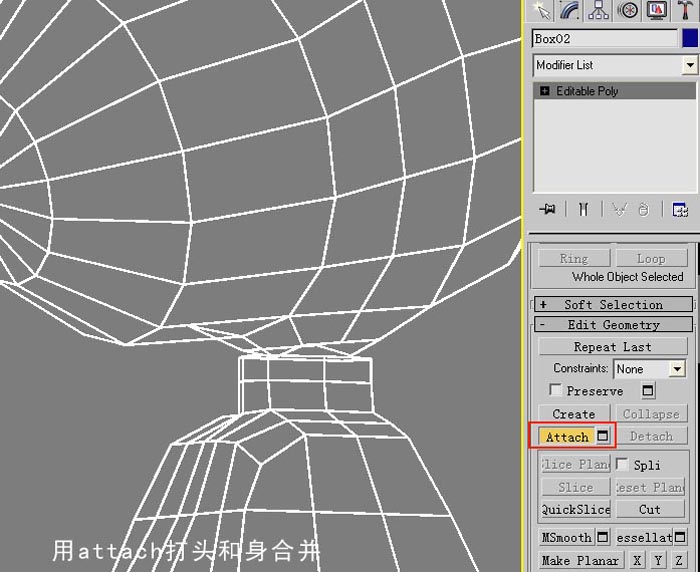Open the blue object color swatch

pos(690,39)
